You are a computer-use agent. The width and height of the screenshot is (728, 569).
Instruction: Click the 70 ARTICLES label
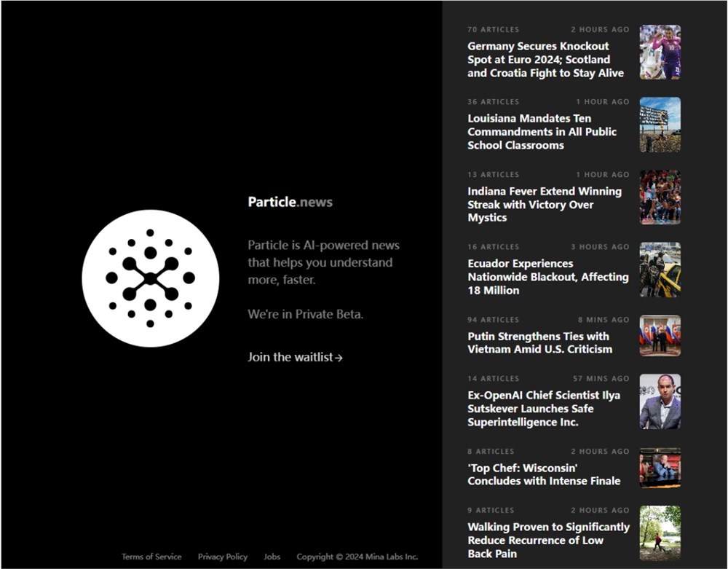[x=493, y=29]
